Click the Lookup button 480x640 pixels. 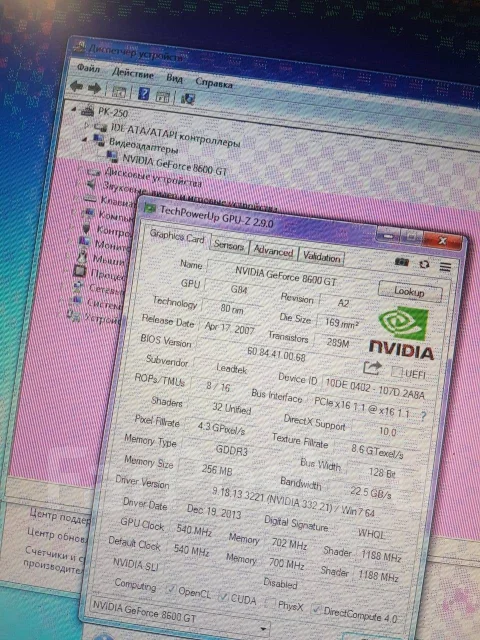pos(409,291)
